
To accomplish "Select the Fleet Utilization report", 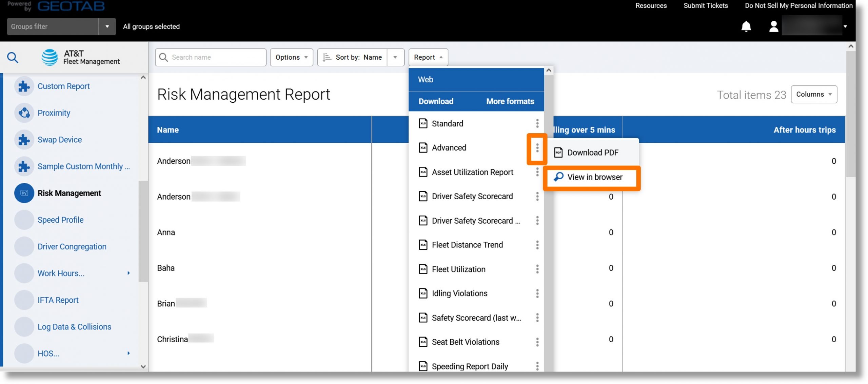I will (x=458, y=269).
